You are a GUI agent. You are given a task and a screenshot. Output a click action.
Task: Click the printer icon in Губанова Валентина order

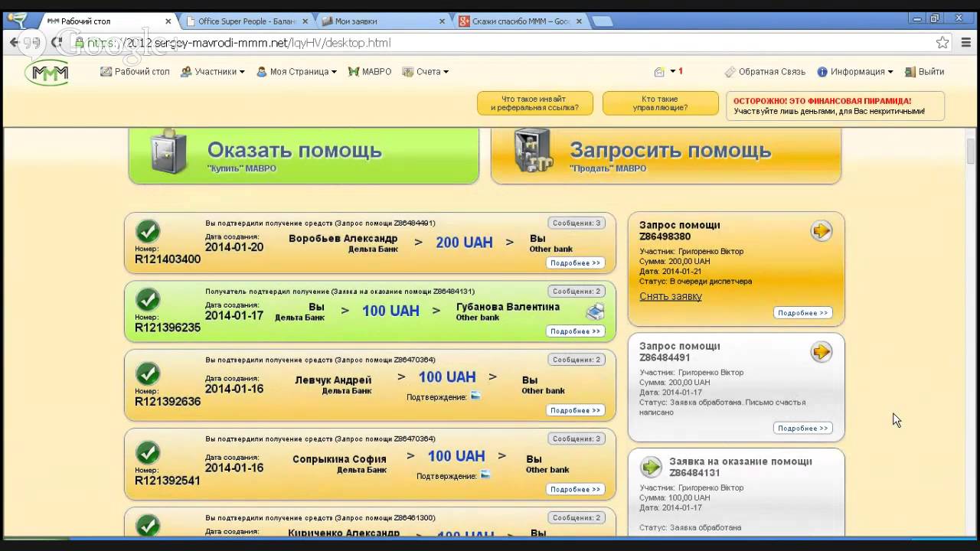[595, 311]
